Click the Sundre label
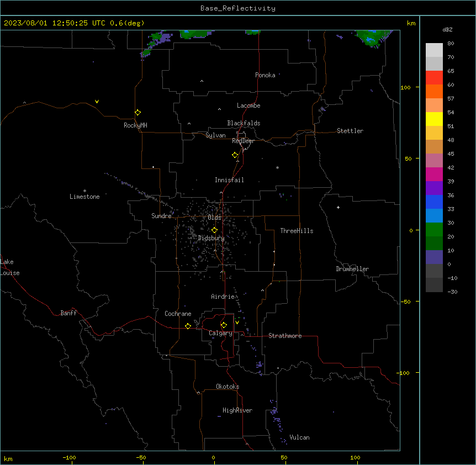476x465 pixels. coord(161,216)
